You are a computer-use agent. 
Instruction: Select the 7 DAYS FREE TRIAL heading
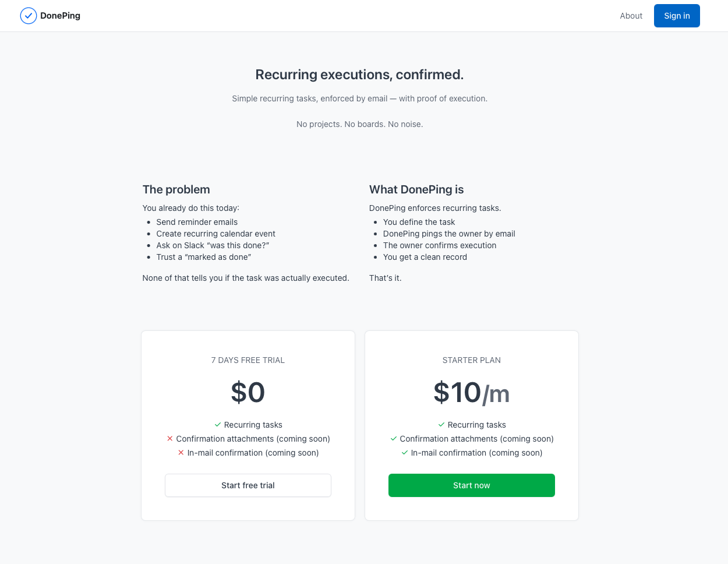pos(248,360)
